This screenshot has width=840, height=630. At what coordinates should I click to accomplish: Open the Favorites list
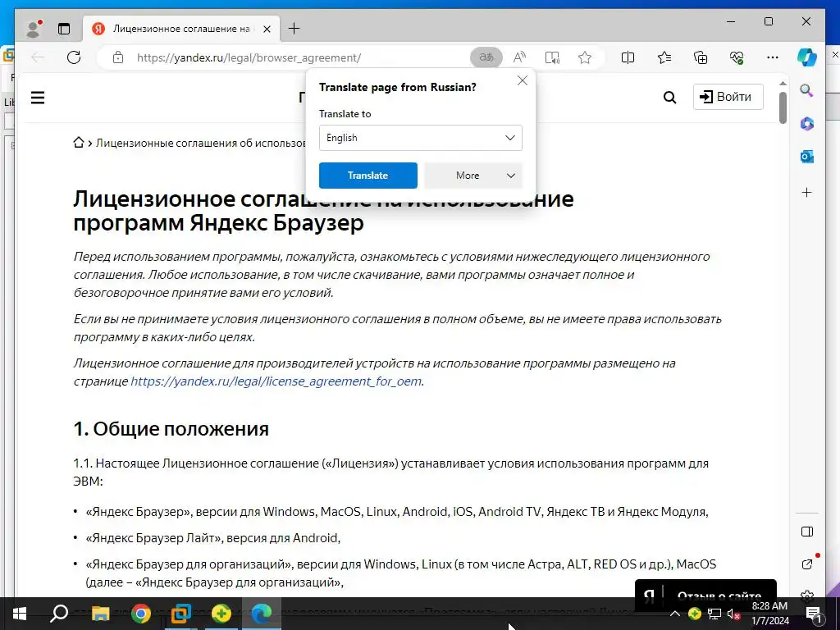(664, 57)
